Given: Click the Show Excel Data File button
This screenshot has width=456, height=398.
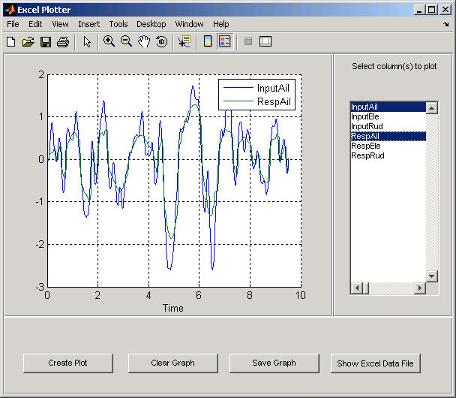Looking at the screenshot, I should point(375,363).
